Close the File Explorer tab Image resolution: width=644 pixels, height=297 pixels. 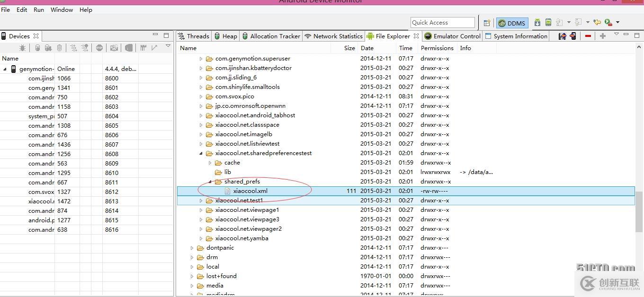point(416,36)
